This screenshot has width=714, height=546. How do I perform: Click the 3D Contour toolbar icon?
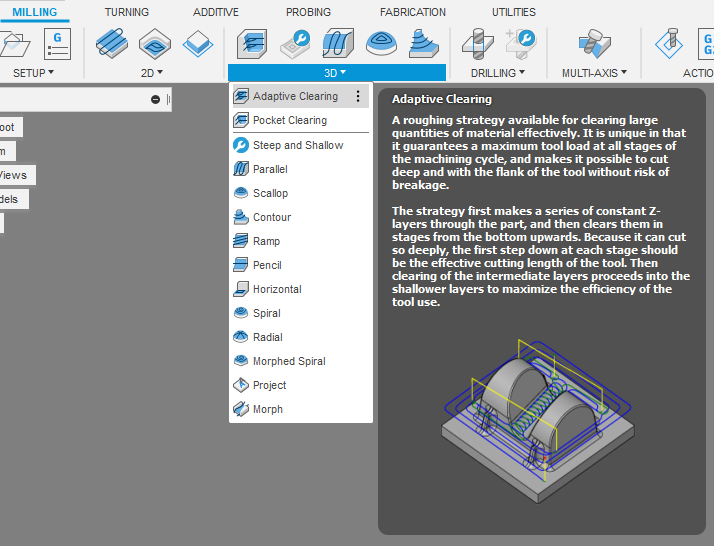point(424,44)
